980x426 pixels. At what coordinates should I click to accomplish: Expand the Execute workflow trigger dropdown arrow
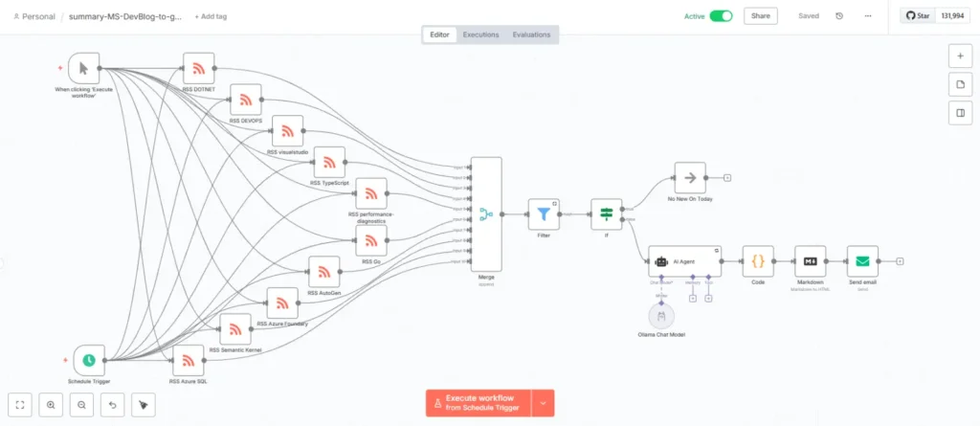point(544,403)
